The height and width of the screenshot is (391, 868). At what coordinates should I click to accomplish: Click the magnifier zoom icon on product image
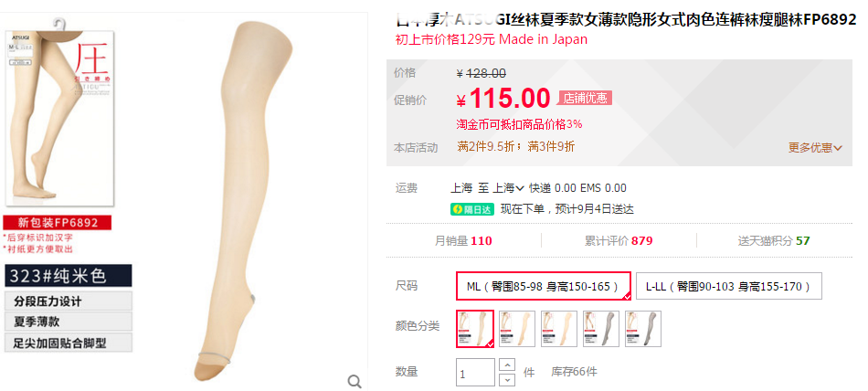(355, 381)
